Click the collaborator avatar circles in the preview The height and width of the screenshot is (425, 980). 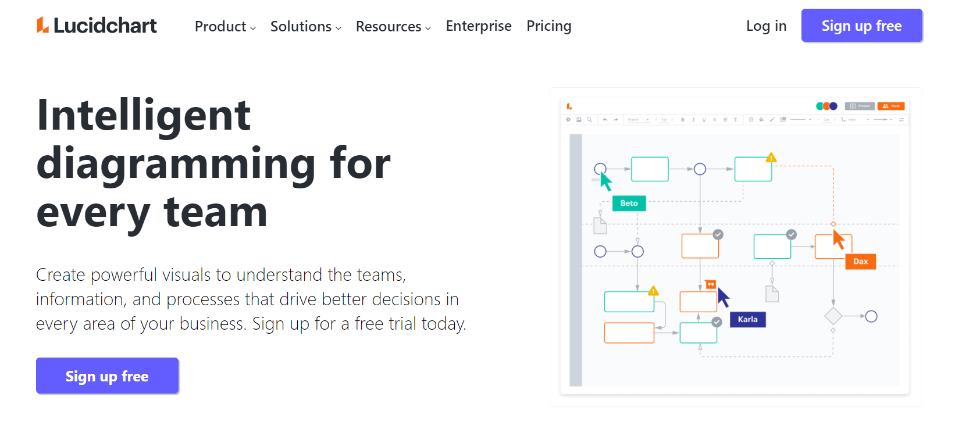coord(826,106)
